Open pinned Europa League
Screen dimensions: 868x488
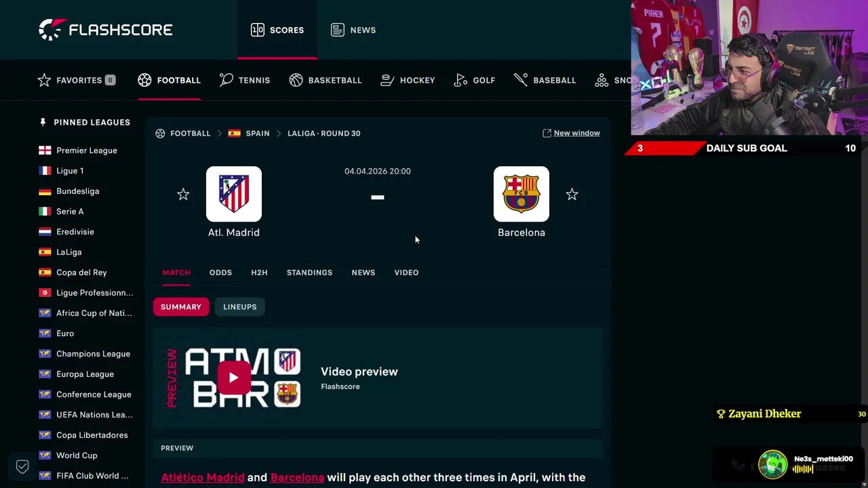click(85, 374)
